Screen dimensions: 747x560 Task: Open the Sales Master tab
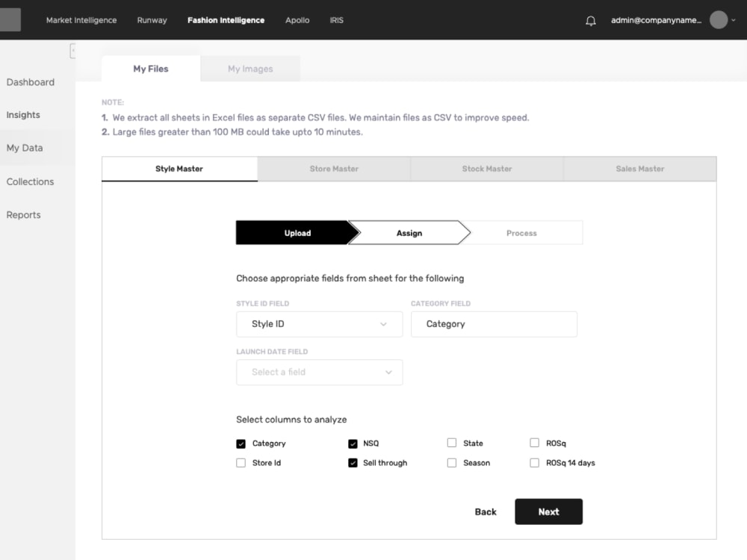tap(639, 169)
